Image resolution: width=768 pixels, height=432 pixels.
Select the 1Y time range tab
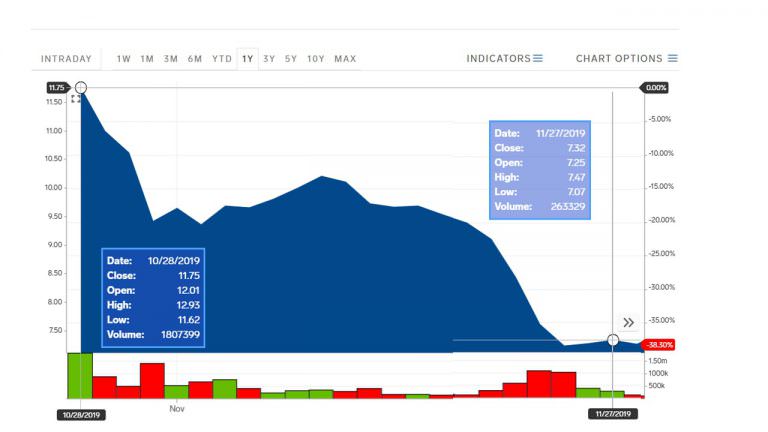tap(247, 59)
